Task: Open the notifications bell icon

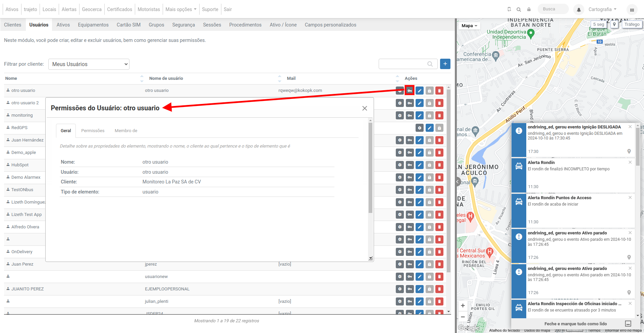Action: point(579,10)
